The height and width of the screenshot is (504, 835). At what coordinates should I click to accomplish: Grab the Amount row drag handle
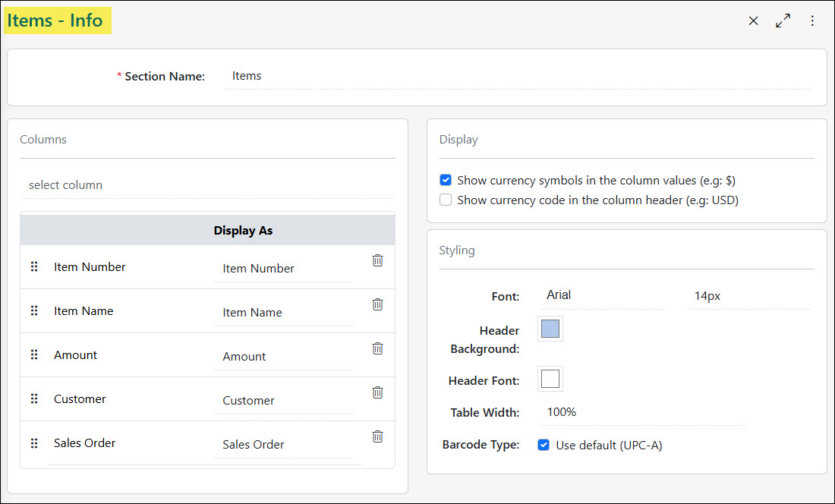pyautogui.click(x=34, y=354)
